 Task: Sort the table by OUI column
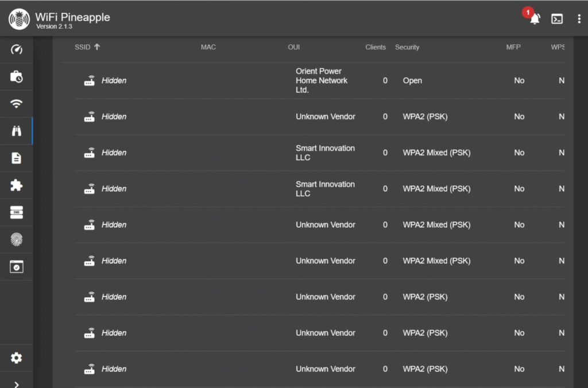point(293,47)
